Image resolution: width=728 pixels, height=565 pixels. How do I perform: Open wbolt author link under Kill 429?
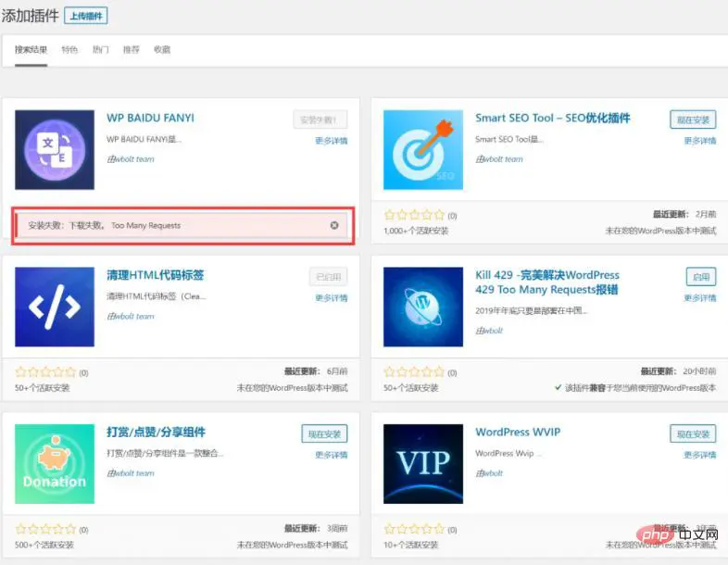point(493,331)
